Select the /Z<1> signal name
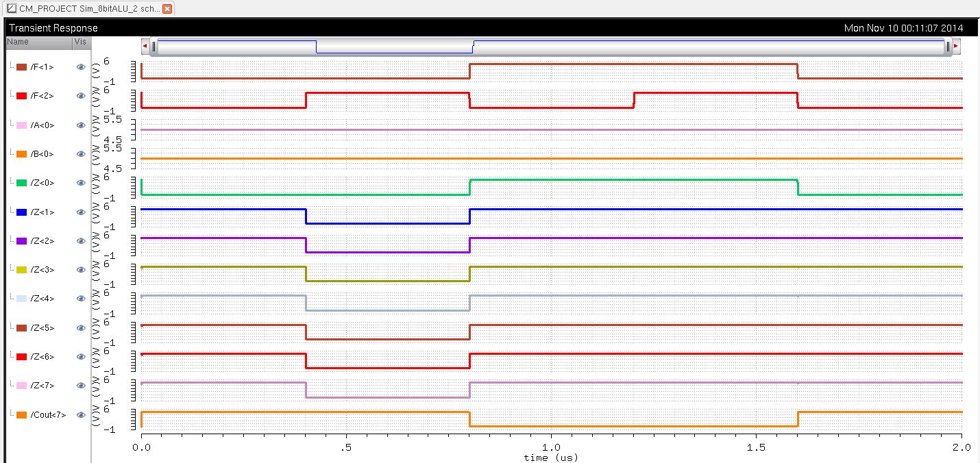The image size is (980, 463). 42,212
